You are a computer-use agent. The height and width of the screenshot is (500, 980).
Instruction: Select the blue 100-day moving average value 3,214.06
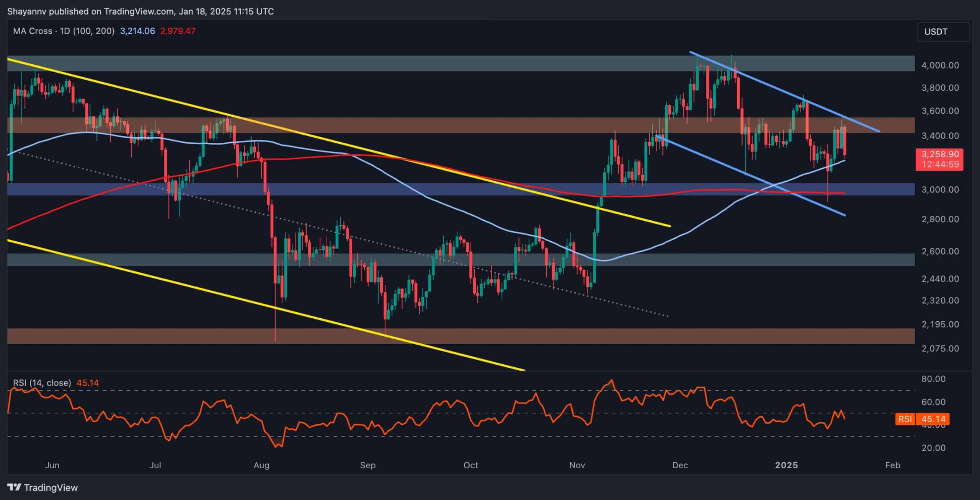pos(136,31)
